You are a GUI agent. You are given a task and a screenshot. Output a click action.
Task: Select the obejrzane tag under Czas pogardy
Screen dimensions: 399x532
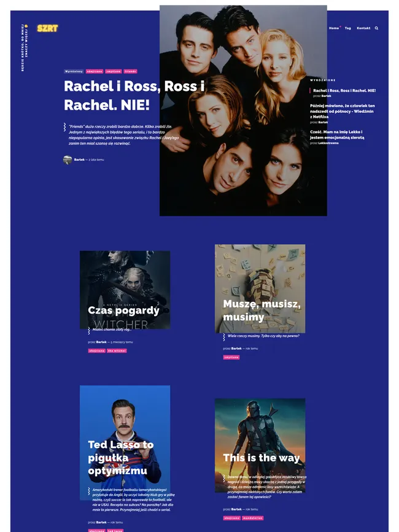click(x=97, y=351)
